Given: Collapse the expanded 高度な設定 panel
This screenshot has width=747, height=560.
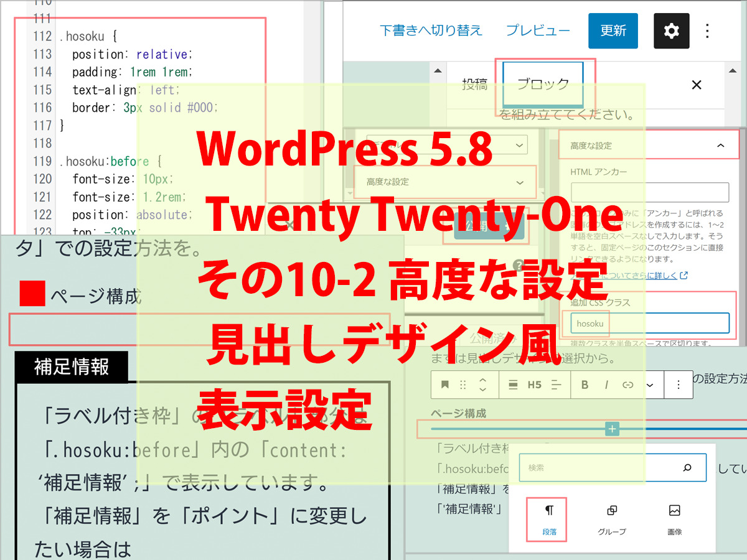Looking at the screenshot, I should 720,146.
